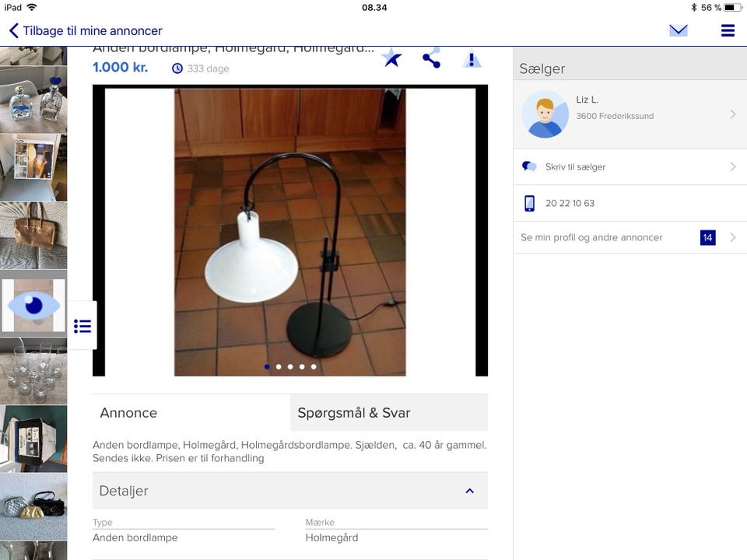The width and height of the screenshot is (747, 560).
Task: Open Se min profil og andre annoncer
Action: coord(630,237)
